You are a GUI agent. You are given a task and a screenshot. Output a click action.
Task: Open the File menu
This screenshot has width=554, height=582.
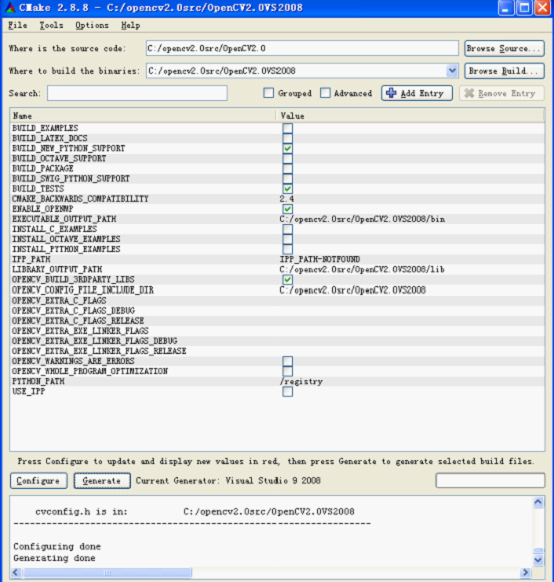tap(18, 25)
